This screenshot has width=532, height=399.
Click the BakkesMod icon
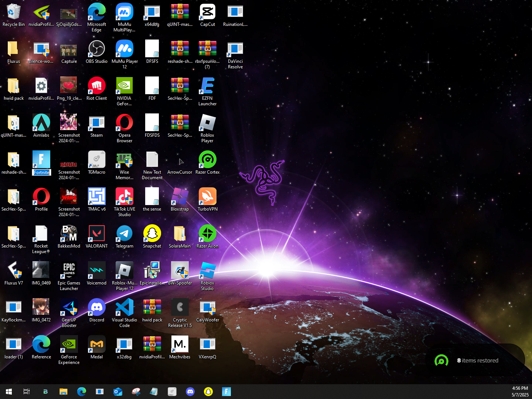pyautogui.click(x=69, y=237)
